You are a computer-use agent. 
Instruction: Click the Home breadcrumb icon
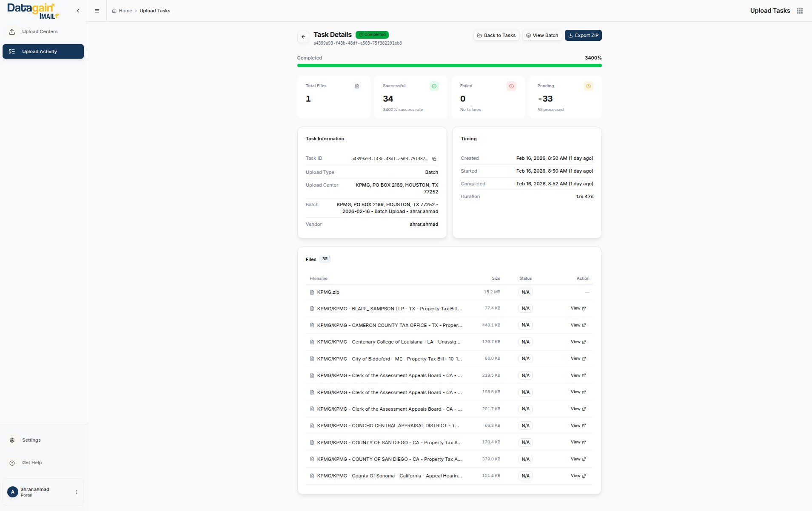pos(114,11)
